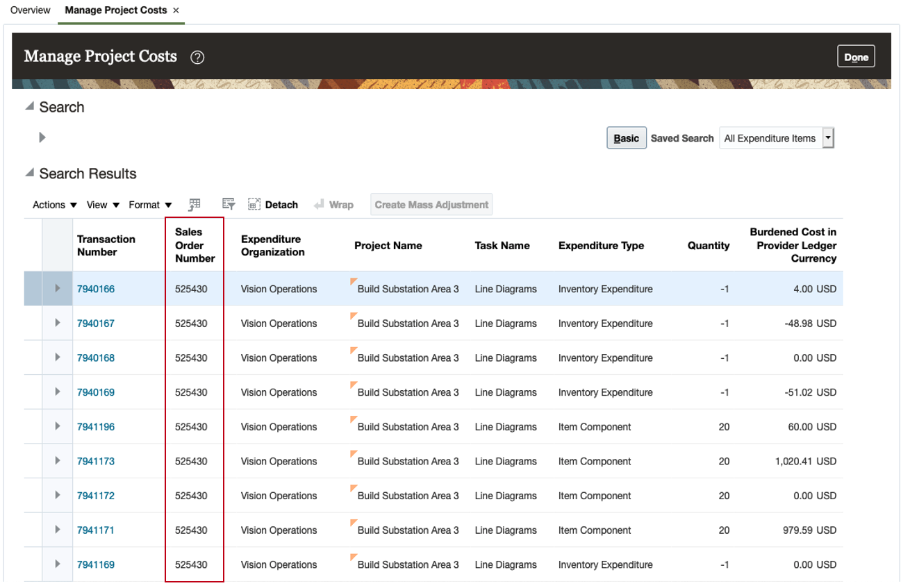Expand row details for transaction 7940166
Viewport: 901px width, 588px height.
pos(58,289)
